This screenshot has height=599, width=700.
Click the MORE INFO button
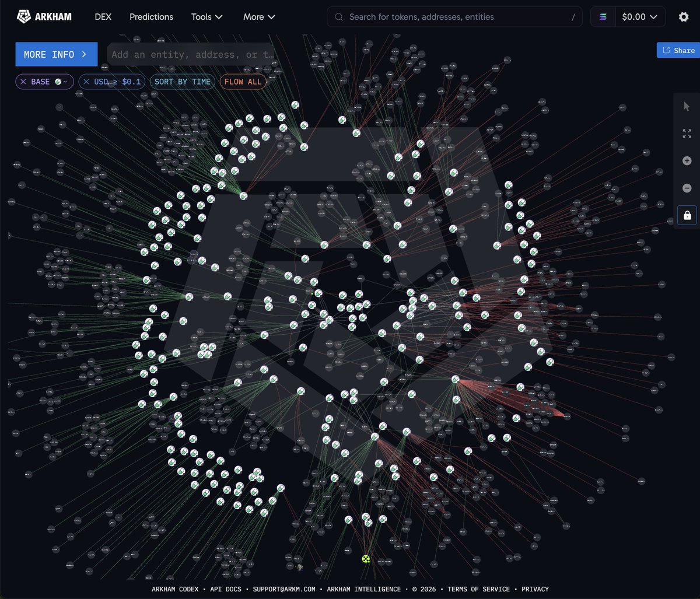pyautogui.click(x=56, y=54)
